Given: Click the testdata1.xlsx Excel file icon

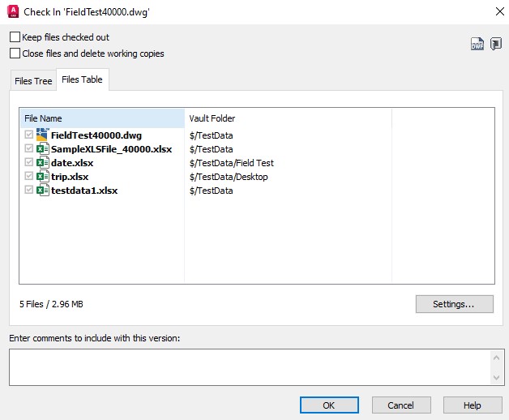Looking at the screenshot, I should pos(43,191).
